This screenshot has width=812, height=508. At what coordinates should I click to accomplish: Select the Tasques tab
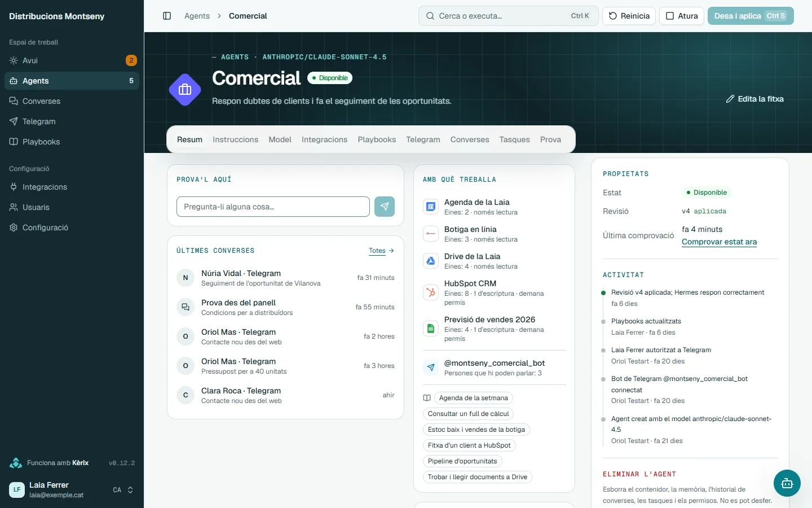tap(514, 139)
